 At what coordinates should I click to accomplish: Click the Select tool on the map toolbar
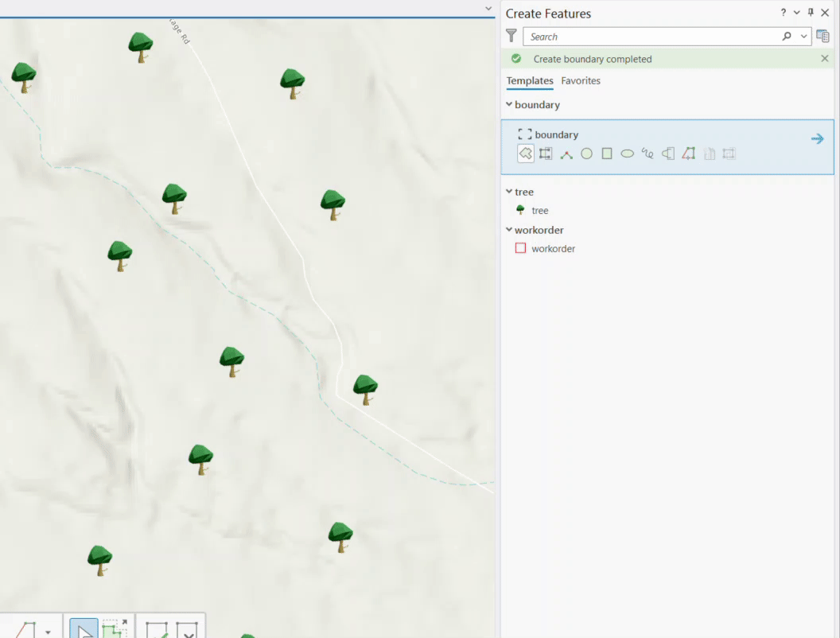[x=84, y=628]
